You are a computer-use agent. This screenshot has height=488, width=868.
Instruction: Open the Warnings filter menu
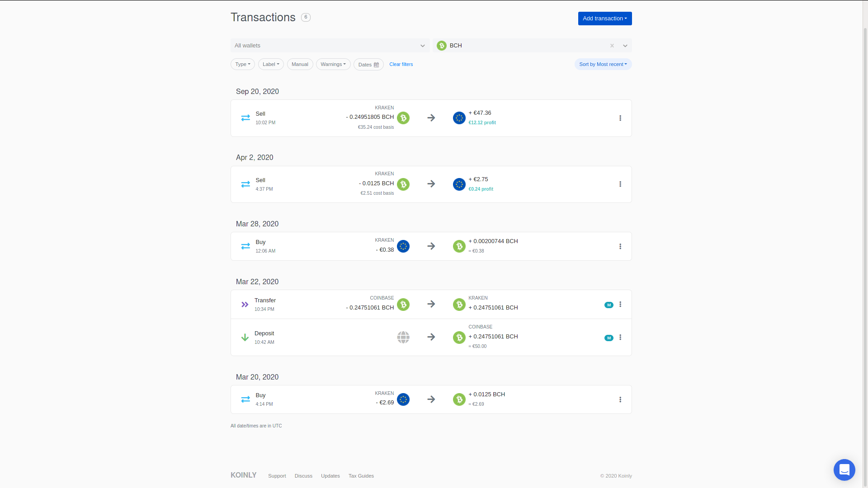(x=333, y=64)
